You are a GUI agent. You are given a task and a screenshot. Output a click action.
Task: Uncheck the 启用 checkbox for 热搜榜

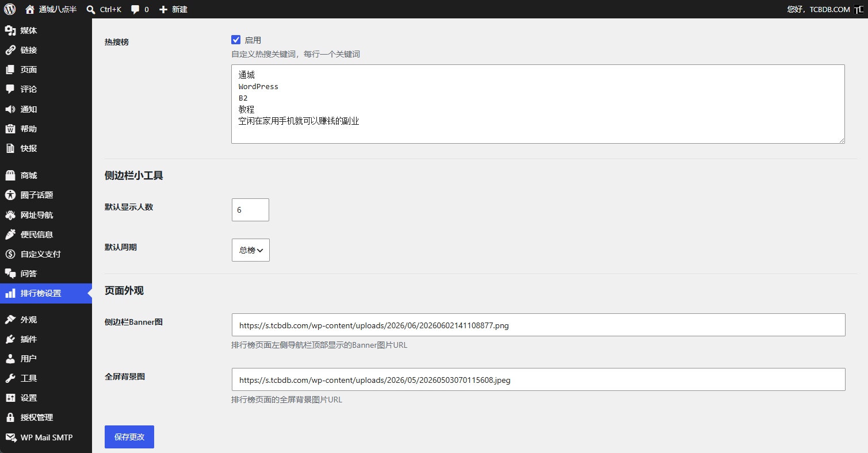pyautogui.click(x=236, y=40)
